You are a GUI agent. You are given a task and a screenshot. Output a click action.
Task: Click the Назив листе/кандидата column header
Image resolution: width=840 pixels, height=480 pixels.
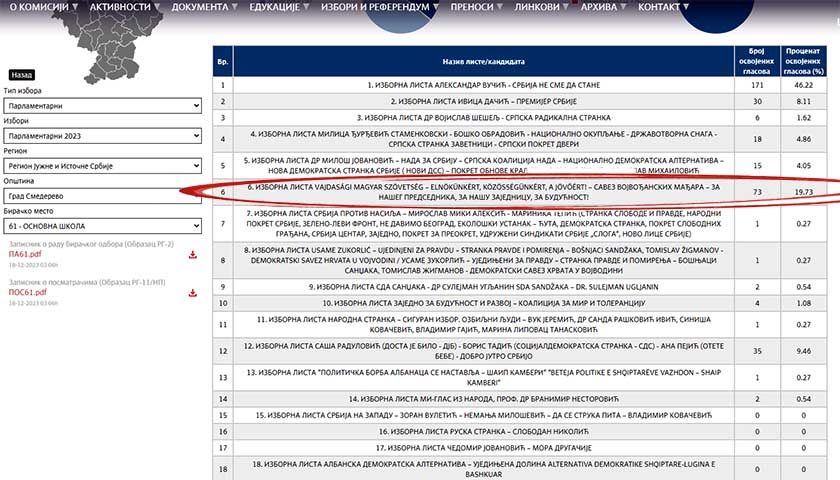pyautogui.click(x=484, y=61)
